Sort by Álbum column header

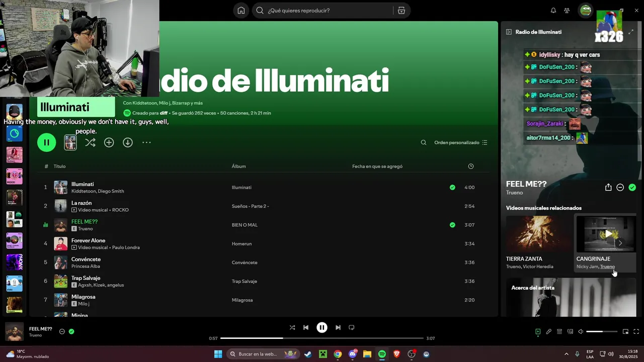tap(239, 166)
